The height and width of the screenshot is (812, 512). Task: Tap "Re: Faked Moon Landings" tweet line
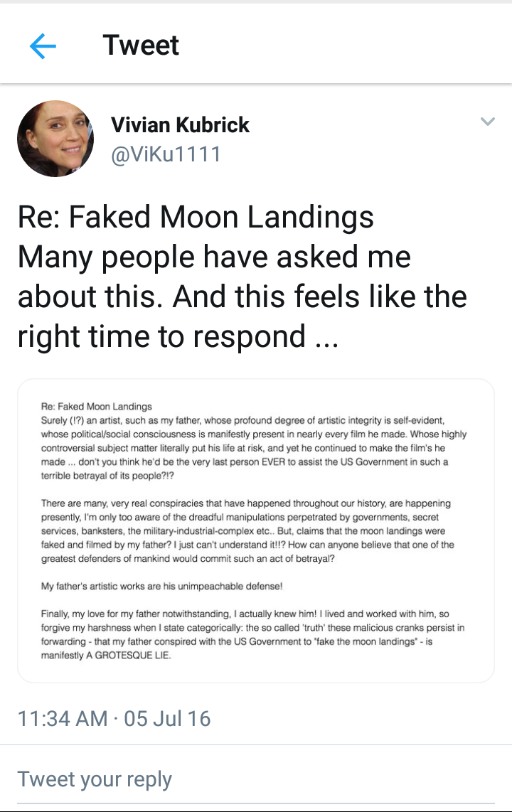[196, 218]
